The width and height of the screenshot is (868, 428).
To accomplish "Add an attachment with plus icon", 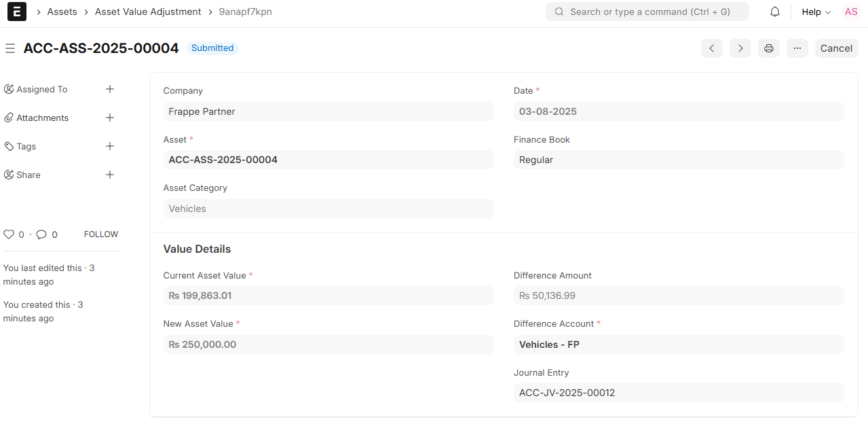I will pos(110,118).
